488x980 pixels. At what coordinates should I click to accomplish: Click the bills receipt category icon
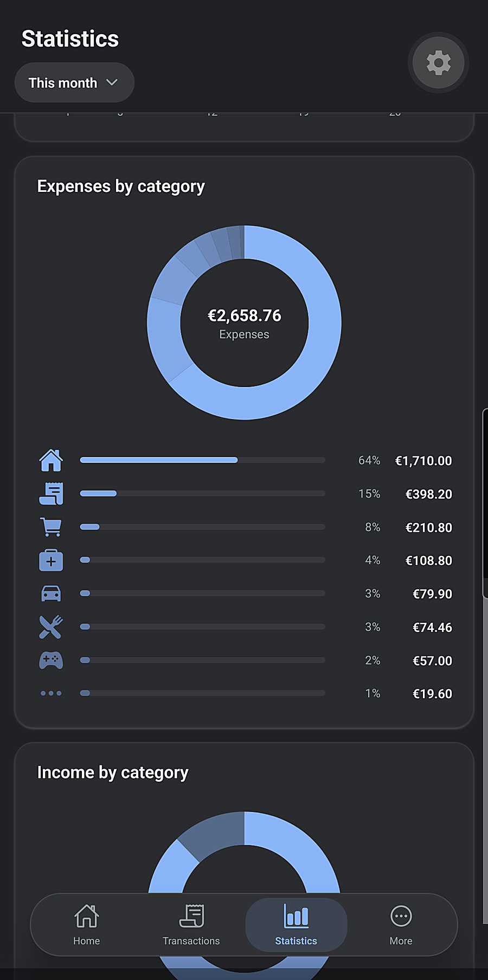(51, 494)
